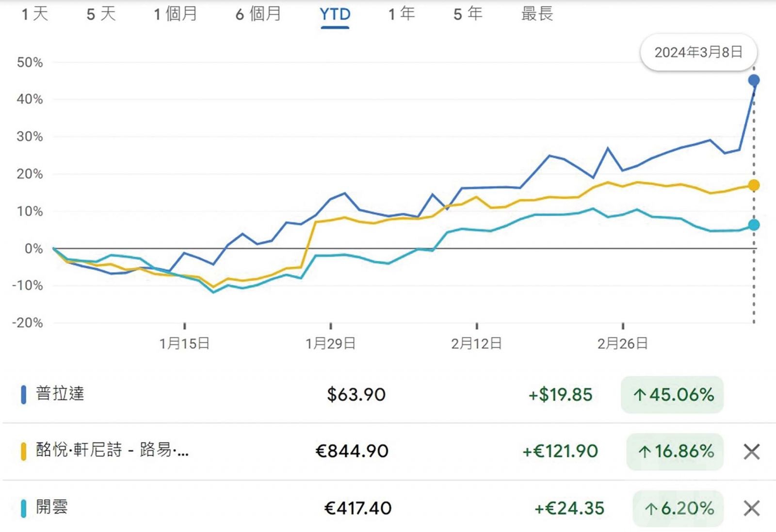Click the yellow LVMH color marker
The height and width of the screenshot is (532, 776).
[23, 451]
